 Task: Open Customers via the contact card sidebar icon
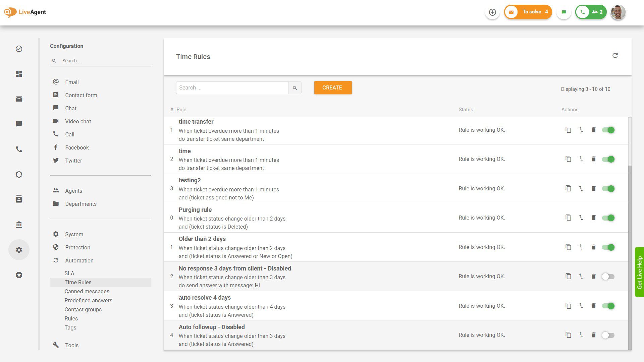click(x=19, y=199)
